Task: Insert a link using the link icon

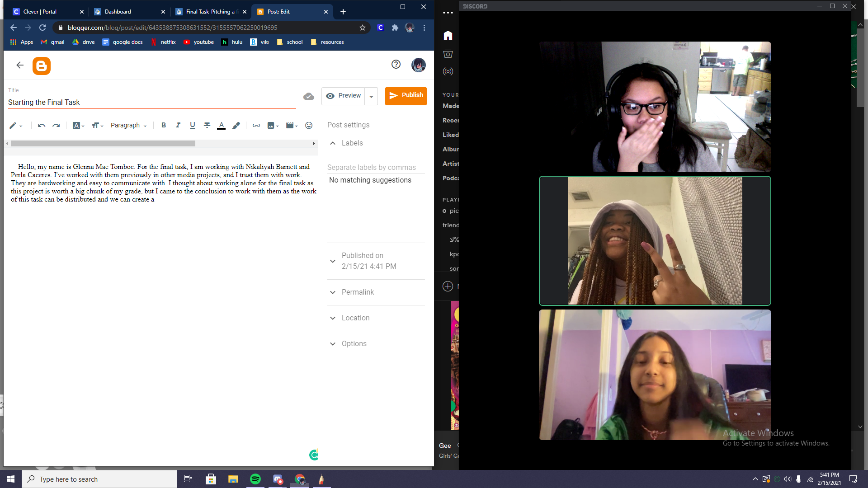Action: click(x=256, y=125)
